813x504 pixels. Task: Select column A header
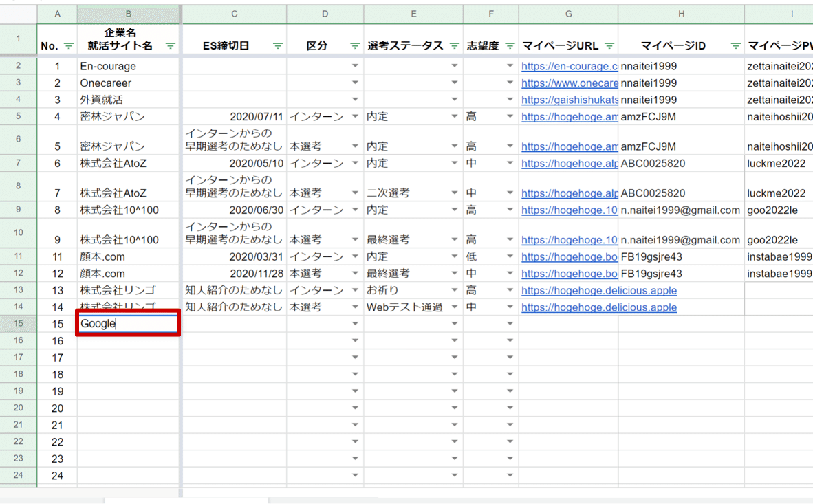click(57, 14)
